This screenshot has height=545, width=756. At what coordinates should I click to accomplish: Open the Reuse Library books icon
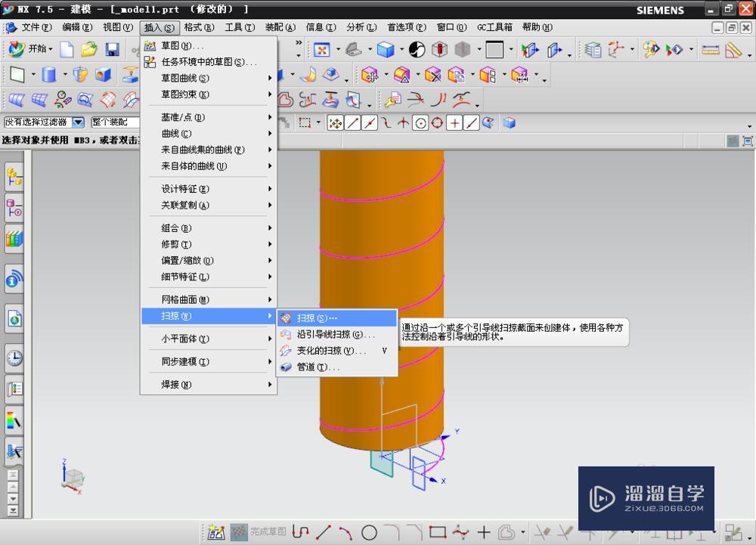[x=14, y=239]
